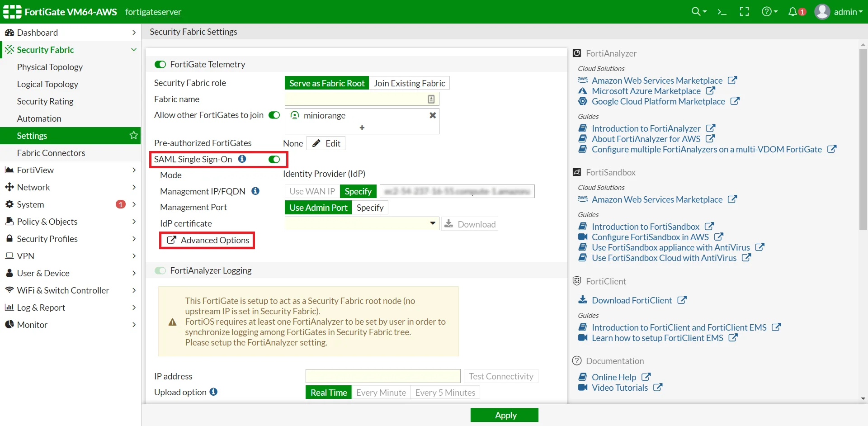Click the plus icon under miniorange entry
This screenshot has width=868, height=426.
[x=362, y=128]
